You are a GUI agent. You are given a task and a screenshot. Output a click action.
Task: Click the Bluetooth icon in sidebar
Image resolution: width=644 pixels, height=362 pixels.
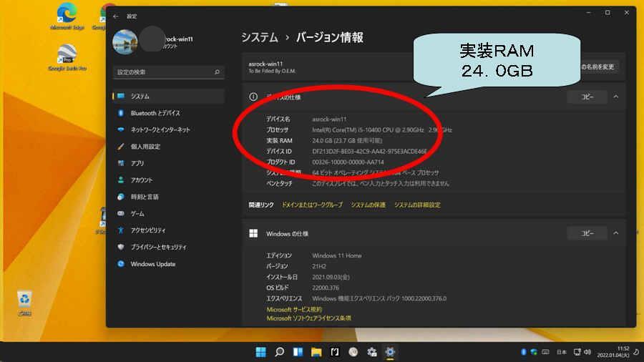pos(121,113)
